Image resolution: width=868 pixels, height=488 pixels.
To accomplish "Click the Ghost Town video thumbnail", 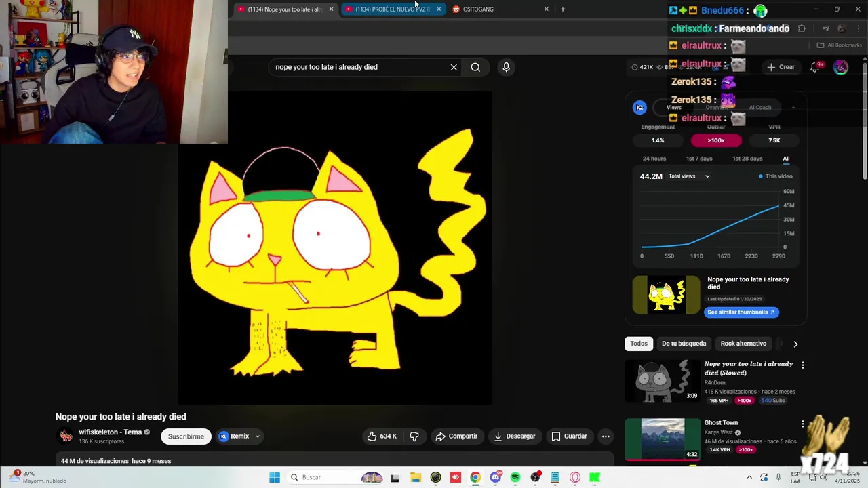I will click(x=663, y=440).
